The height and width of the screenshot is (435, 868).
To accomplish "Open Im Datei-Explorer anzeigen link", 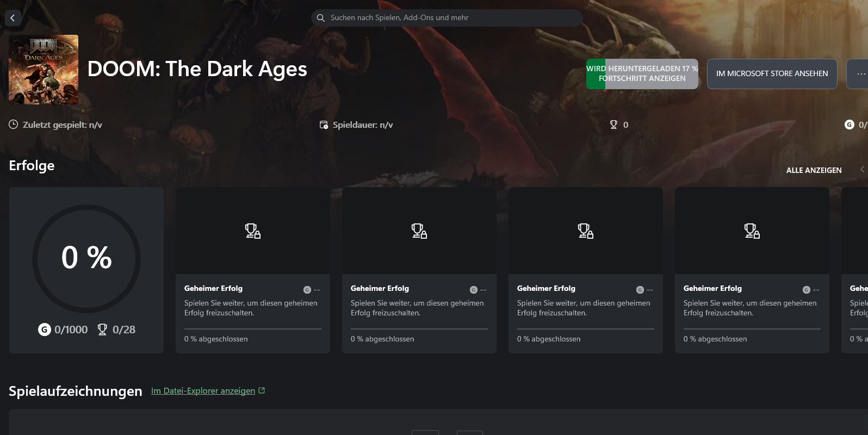I will pyautogui.click(x=203, y=391).
